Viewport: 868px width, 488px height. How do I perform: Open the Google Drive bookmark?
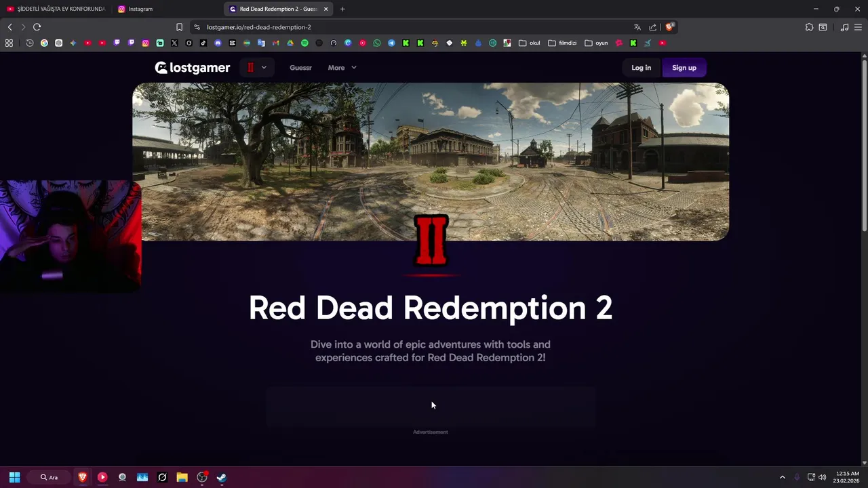[x=290, y=43]
